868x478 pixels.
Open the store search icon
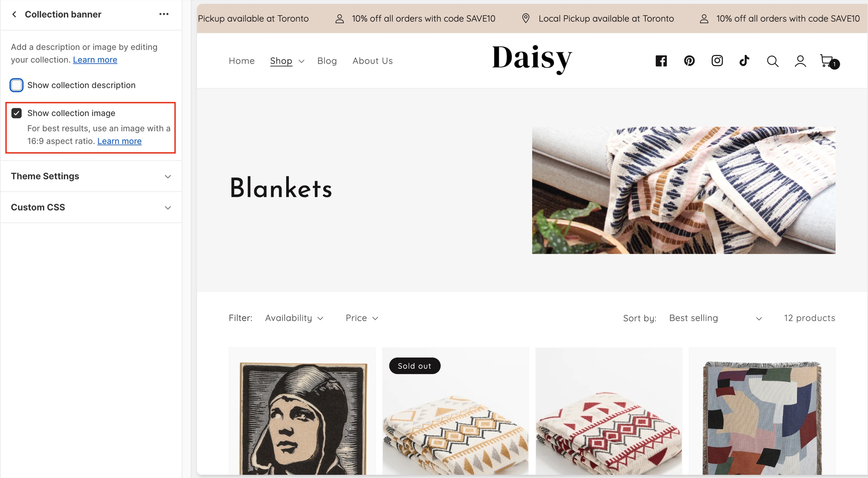(773, 61)
